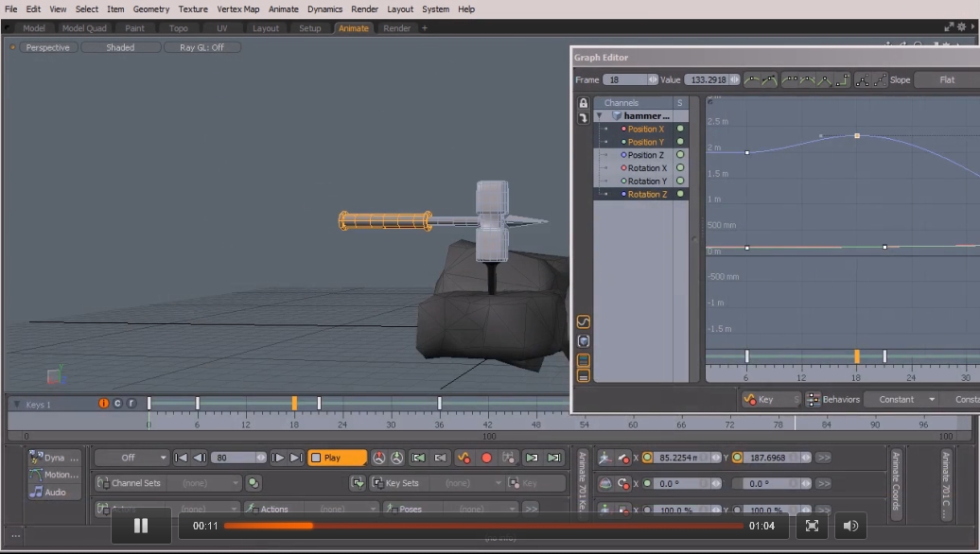Collapse the Keys 1 track triangle
The height and width of the screenshot is (554, 980).
pyautogui.click(x=17, y=404)
